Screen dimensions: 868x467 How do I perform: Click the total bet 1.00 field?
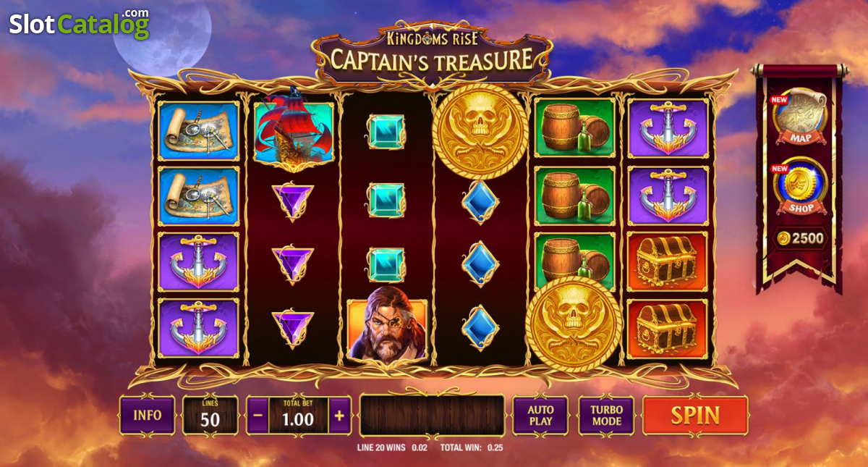(x=298, y=416)
